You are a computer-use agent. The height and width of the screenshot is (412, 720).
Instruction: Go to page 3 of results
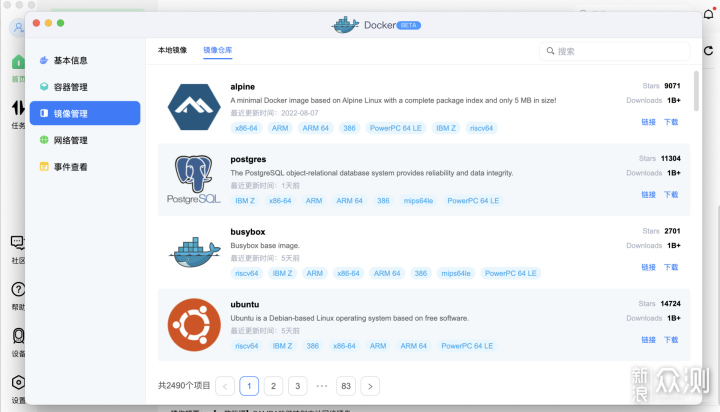point(298,386)
